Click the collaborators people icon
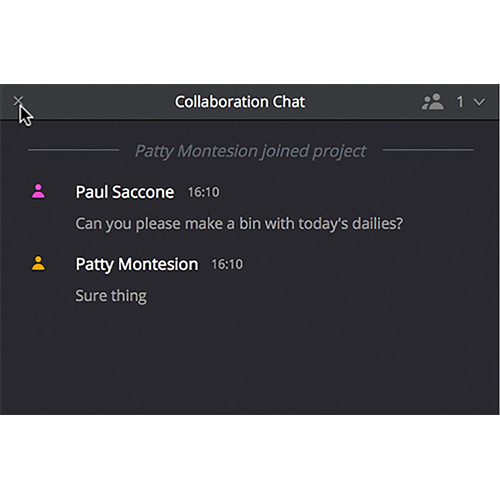The width and height of the screenshot is (500, 500). [x=433, y=102]
